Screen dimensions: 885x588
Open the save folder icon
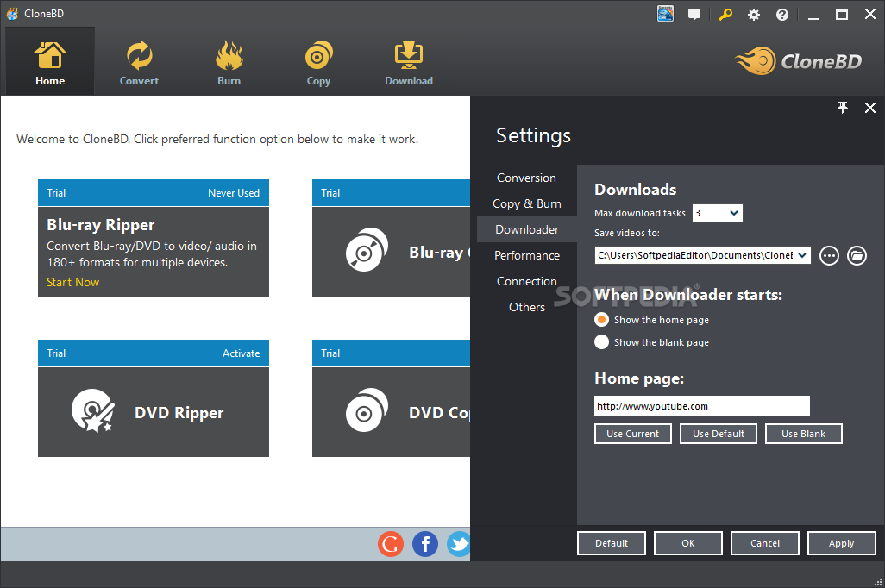point(857,255)
